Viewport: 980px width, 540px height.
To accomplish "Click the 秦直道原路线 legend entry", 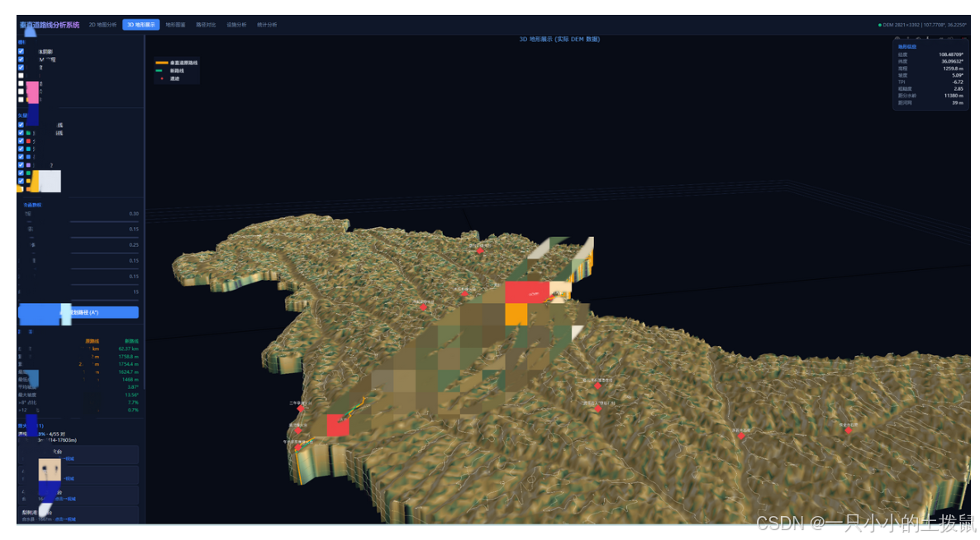I will tap(176, 63).
